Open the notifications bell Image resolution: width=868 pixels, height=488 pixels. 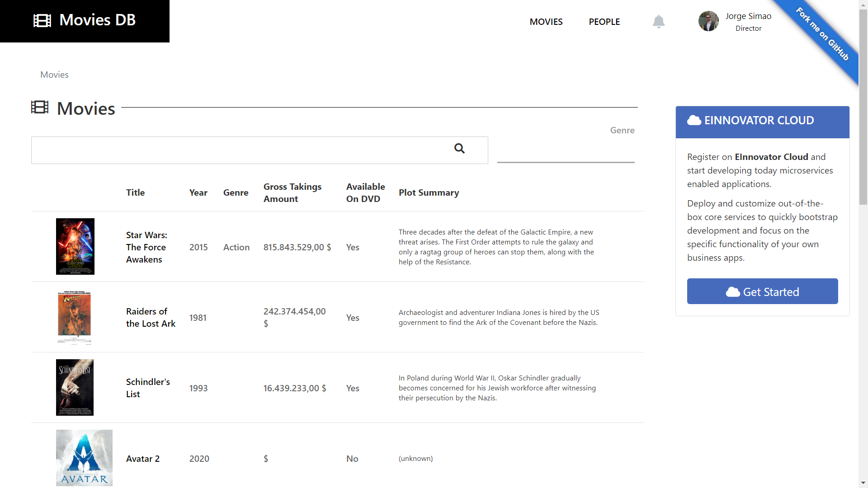[x=659, y=22]
